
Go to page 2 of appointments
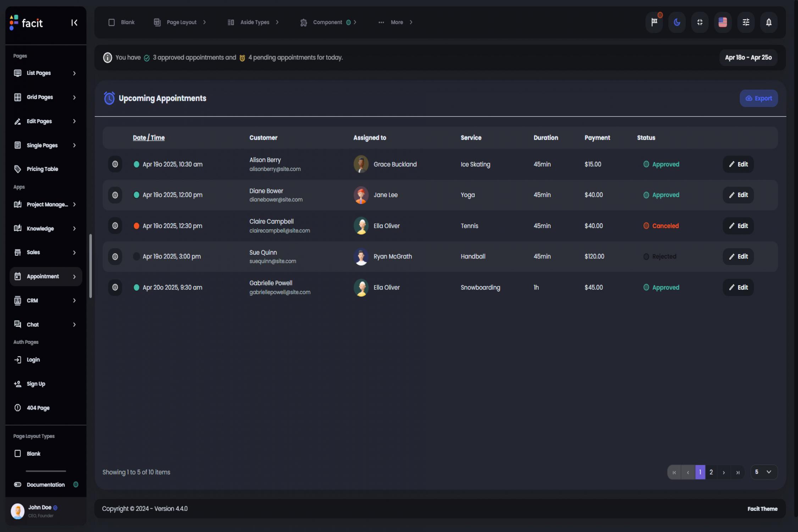tap(711, 472)
